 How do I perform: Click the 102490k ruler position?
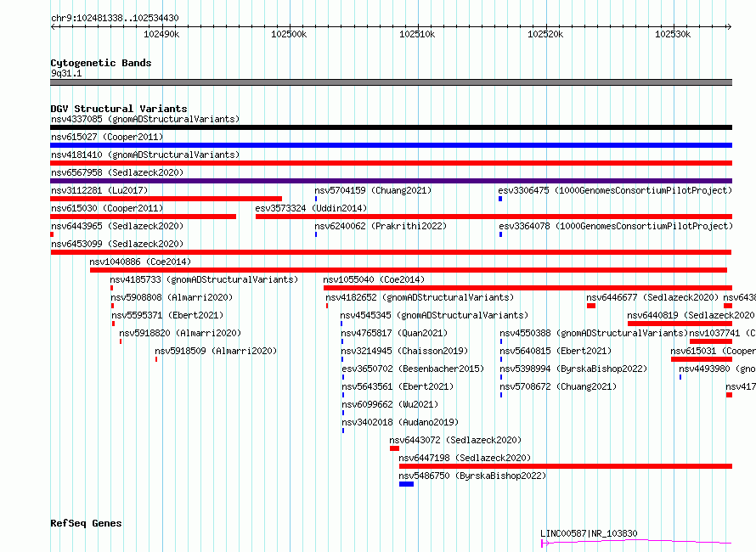pyautogui.click(x=161, y=34)
